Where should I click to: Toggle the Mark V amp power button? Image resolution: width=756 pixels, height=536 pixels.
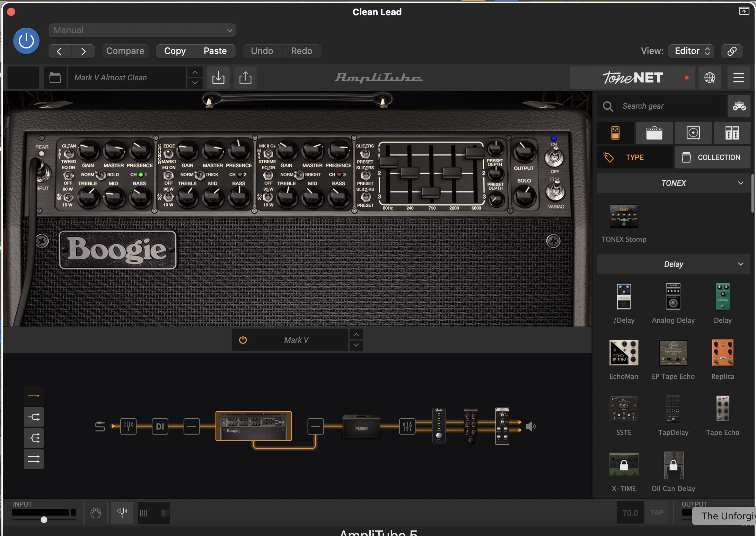tap(243, 340)
